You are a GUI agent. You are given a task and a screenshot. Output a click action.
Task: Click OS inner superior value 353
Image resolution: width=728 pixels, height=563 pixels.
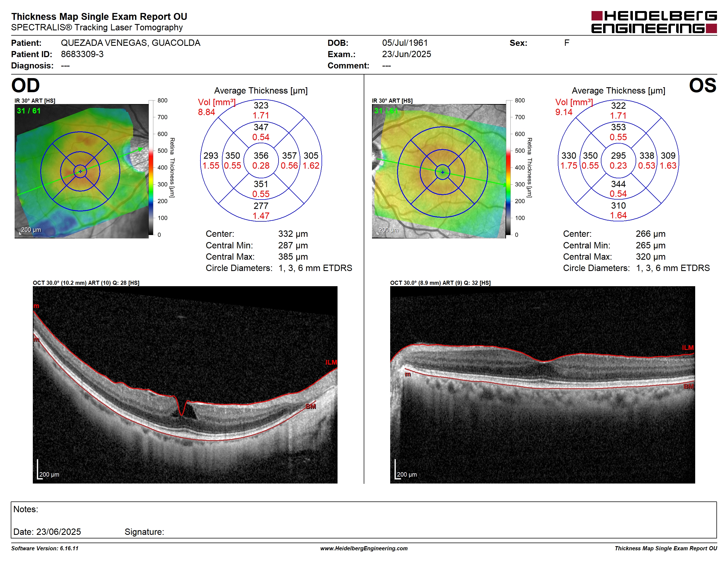(618, 127)
